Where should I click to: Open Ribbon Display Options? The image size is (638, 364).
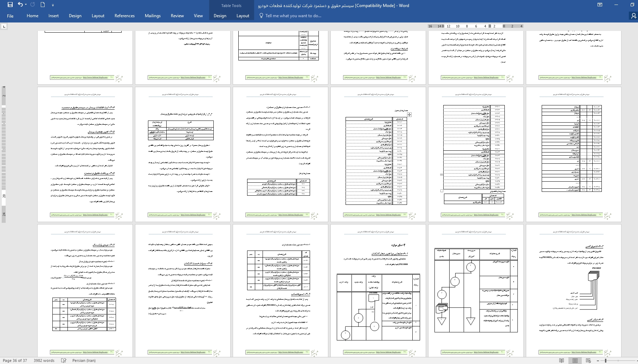pos(600,5)
